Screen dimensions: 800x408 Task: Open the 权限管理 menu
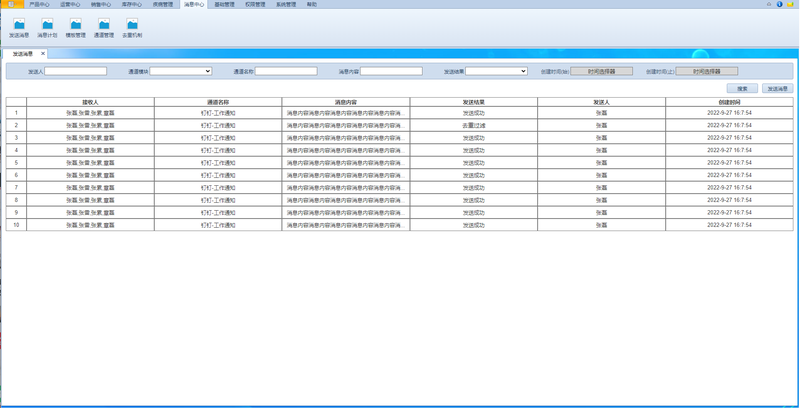click(255, 4)
